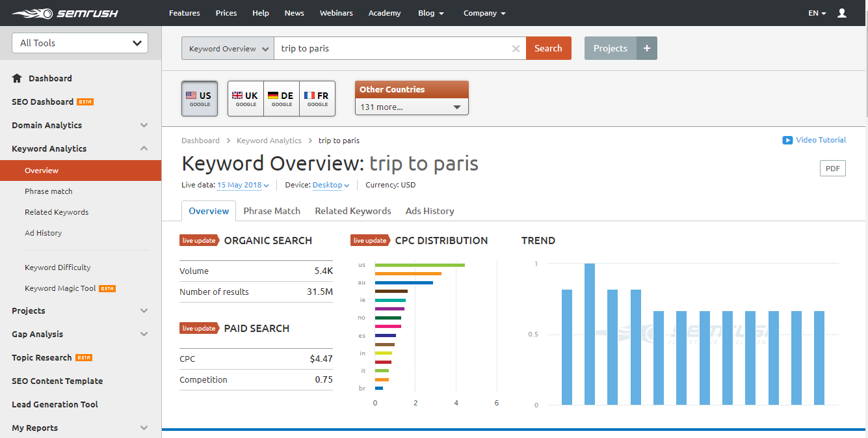Open the Keyword Overview search type dropdown
868x438 pixels.
pyautogui.click(x=228, y=49)
